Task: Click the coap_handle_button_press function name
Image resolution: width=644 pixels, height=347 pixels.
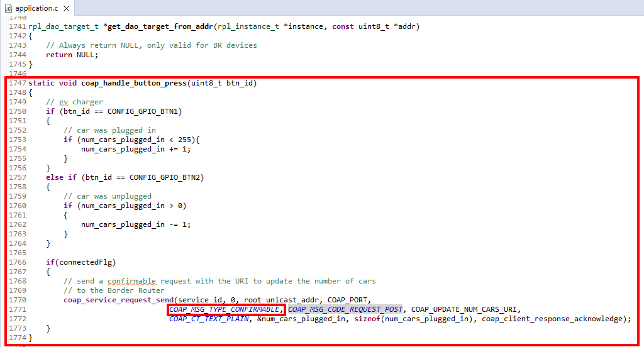Action: click(x=133, y=83)
